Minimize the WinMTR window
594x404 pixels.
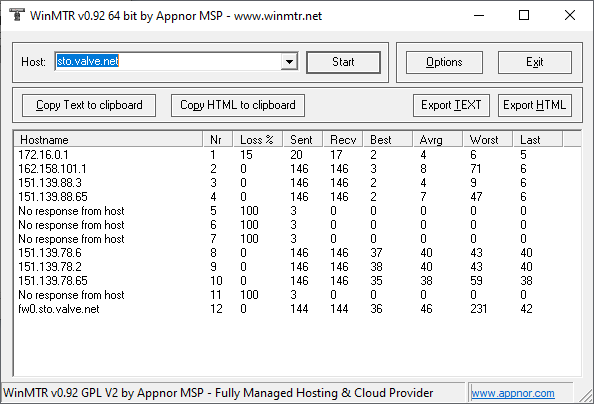coord(479,15)
